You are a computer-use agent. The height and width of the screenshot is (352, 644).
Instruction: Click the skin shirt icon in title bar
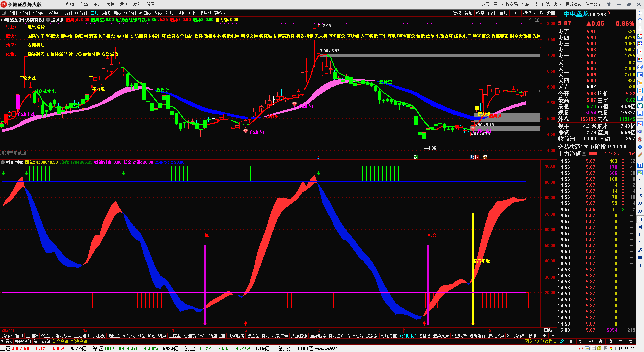609,4
